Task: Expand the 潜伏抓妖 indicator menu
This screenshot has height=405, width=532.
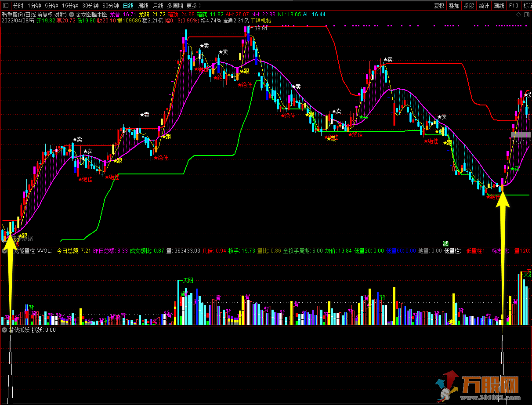Action: (5, 330)
